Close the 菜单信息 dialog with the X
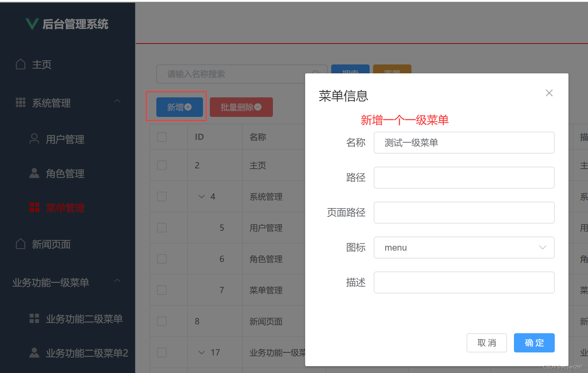The image size is (588, 373). tap(549, 93)
